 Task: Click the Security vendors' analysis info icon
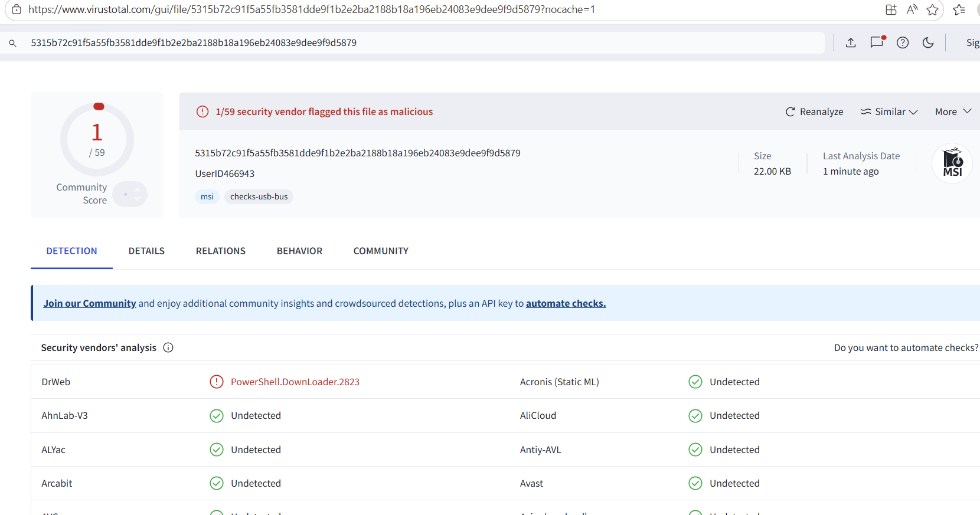pyautogui.click(x=168, y=347)
